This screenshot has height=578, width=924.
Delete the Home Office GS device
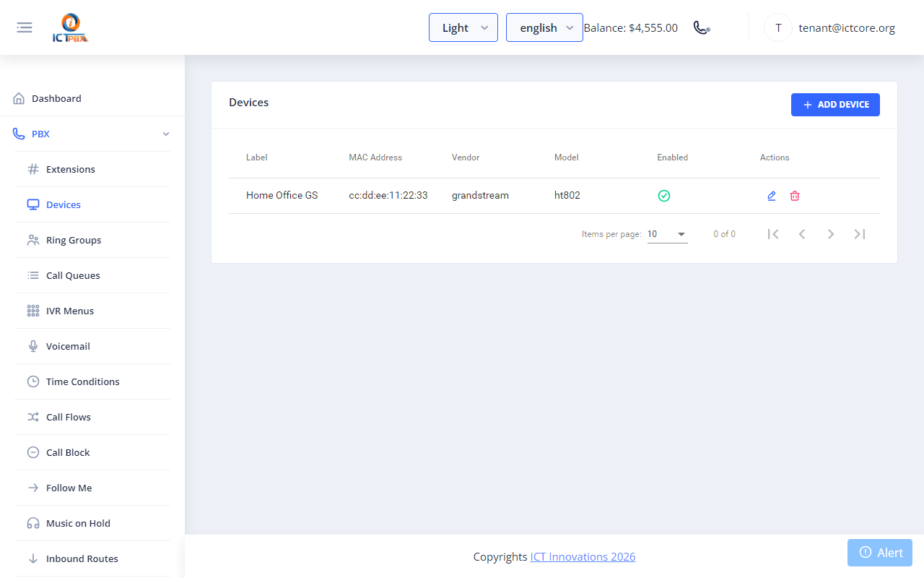tap(795, 196)
